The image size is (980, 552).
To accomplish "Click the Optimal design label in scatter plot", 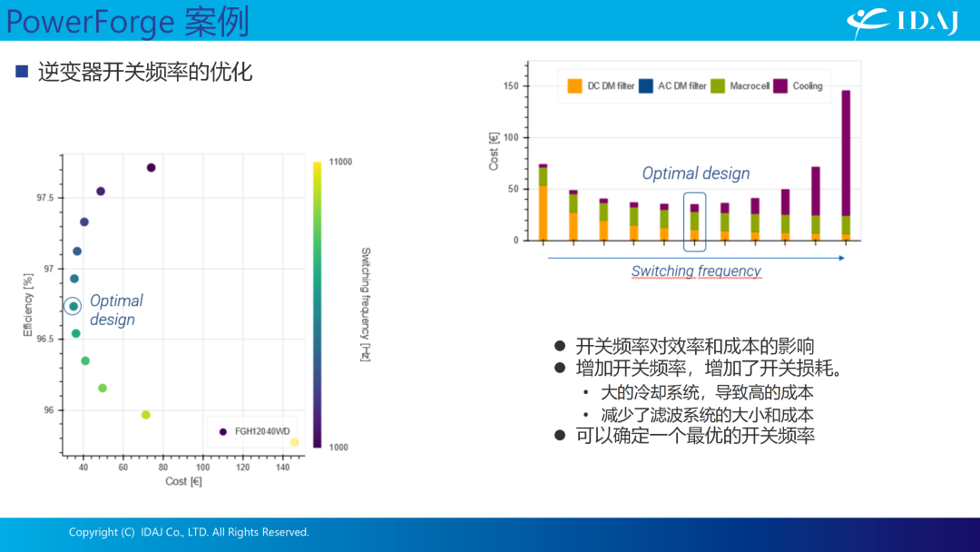I will (116, 310).
